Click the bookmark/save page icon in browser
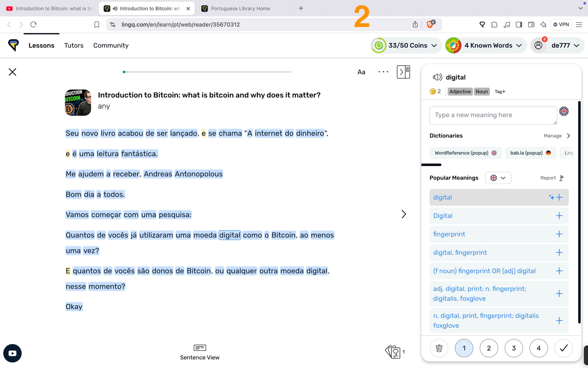 96,24
